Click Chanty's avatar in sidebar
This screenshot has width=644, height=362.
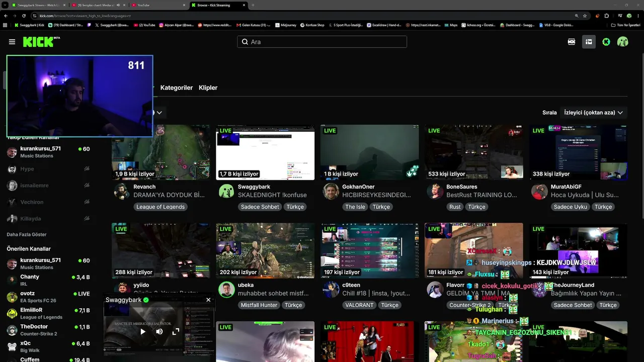(x=12, y=280)
